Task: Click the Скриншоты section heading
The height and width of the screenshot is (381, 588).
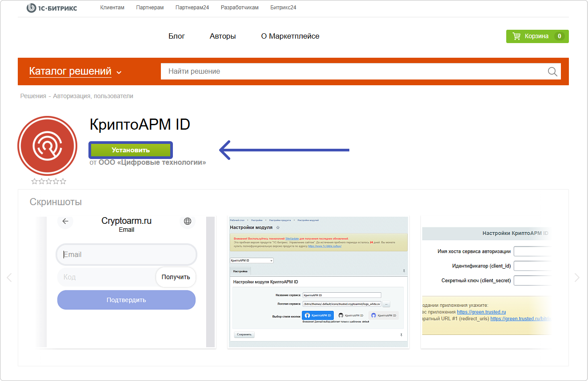Action: point(56,202)
